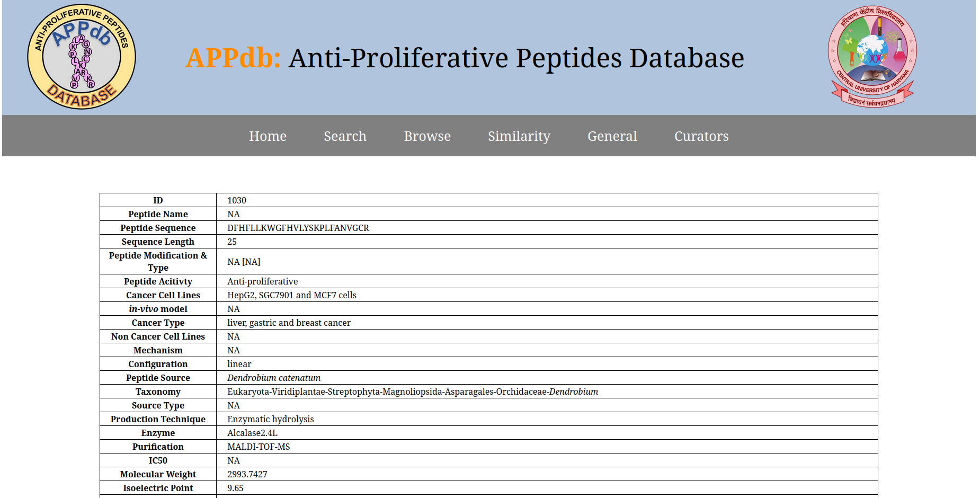980x498 pixels.
Task: Select the ID value 1030
Action: 237,200
